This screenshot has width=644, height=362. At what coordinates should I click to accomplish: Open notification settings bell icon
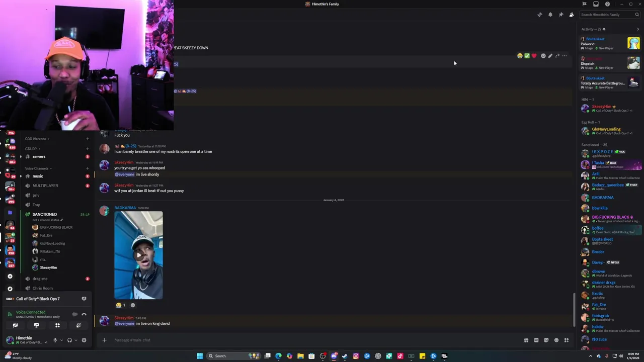click(550, 15)
